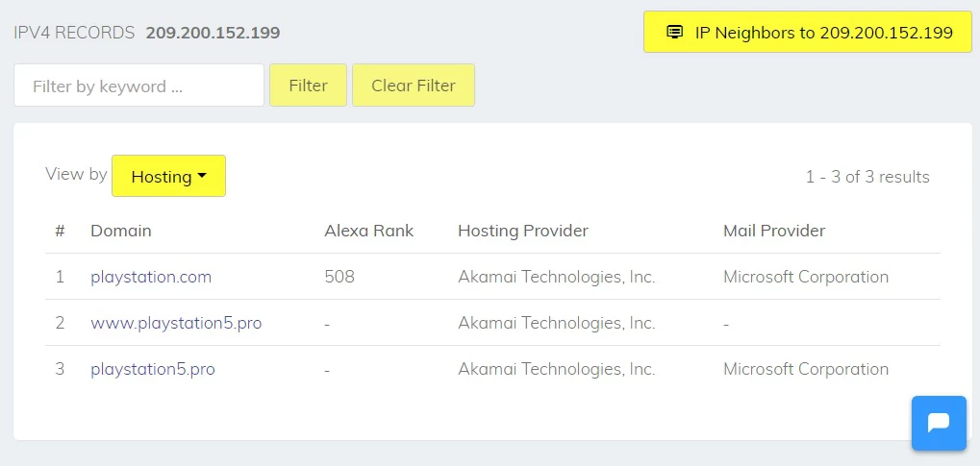Open IP Neighbors to 209.200.152.199
The width and height of the screenshot is (980, 466).
click(808, 32)
